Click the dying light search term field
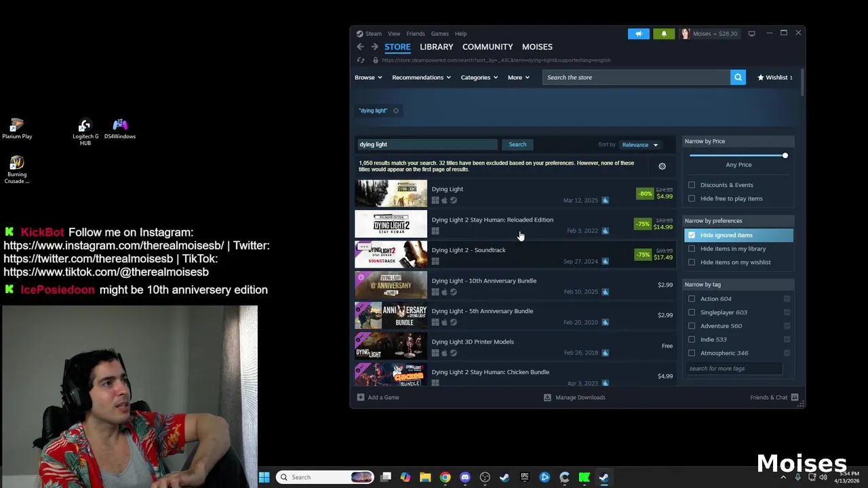 (427, 144)
